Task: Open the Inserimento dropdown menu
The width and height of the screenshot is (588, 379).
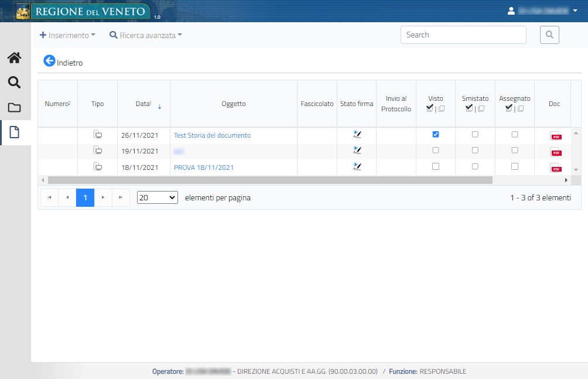Action: (67, 35)
